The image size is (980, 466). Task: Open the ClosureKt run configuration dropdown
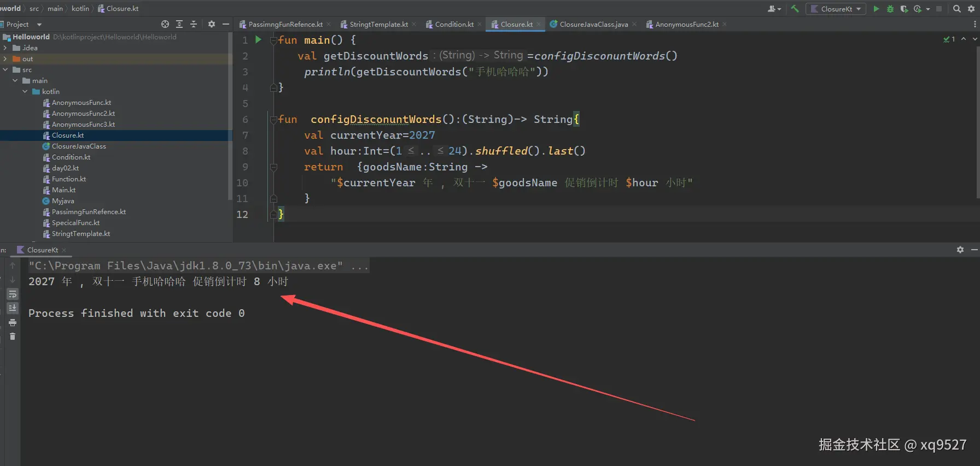(x=836, y=9)
